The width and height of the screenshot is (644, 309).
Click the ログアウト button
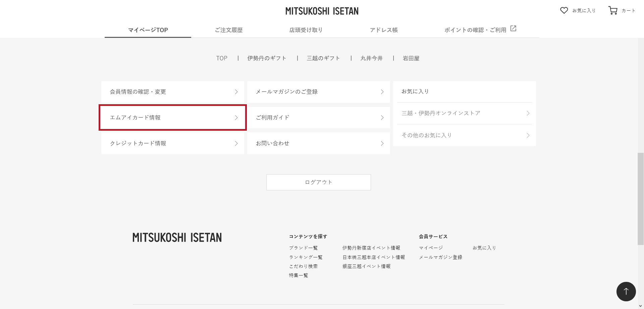(x=319, y=182)
